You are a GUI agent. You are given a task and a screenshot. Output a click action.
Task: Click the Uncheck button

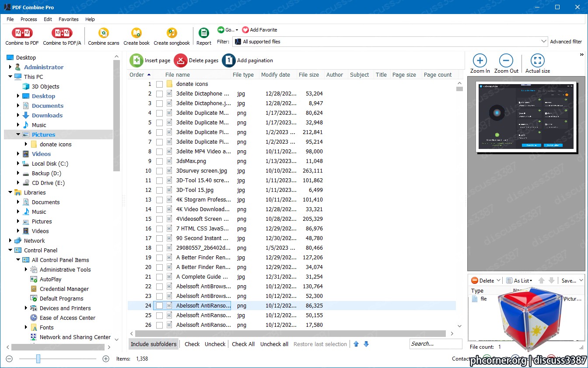(x=215, y=344)
